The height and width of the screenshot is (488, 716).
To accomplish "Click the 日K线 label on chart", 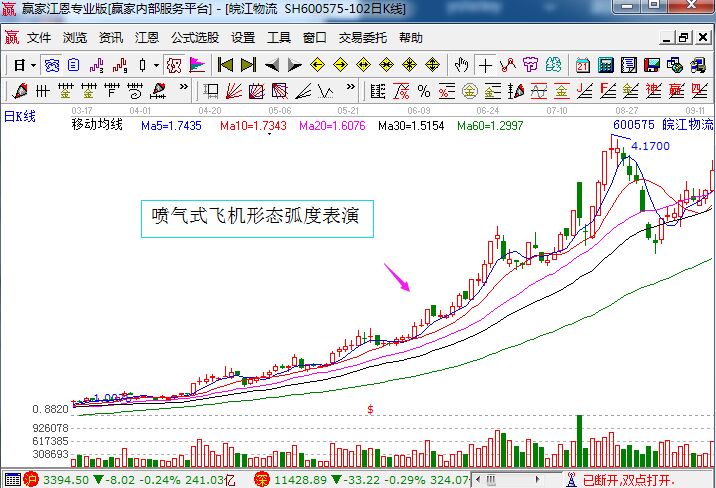I will click(x=20, y=116).
